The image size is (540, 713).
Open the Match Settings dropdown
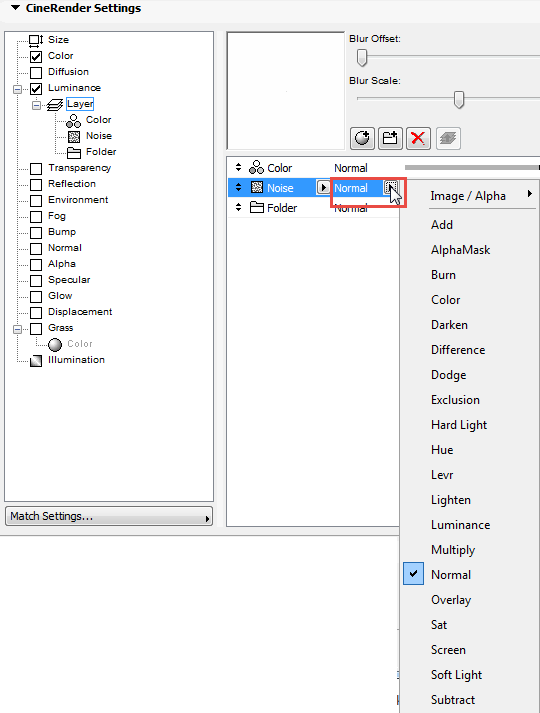(x=109, y=517)
